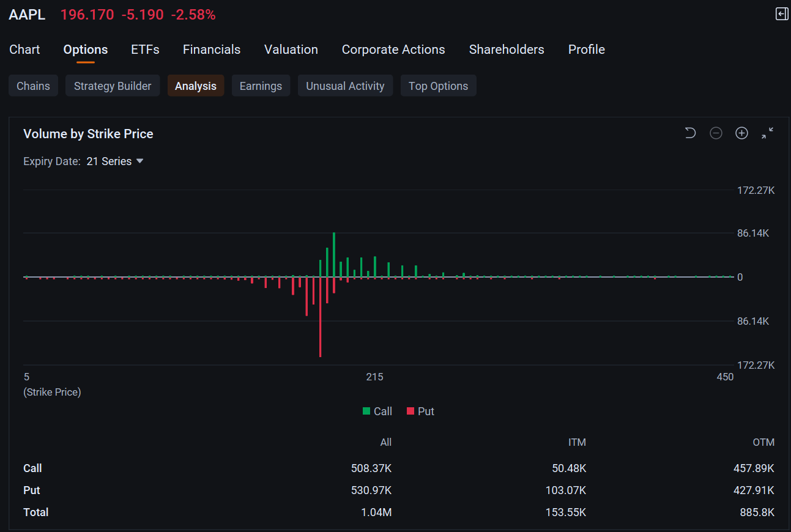Reset chart zoom with the undo icon
The image size is (791, 532).
[x=690, y=133]
